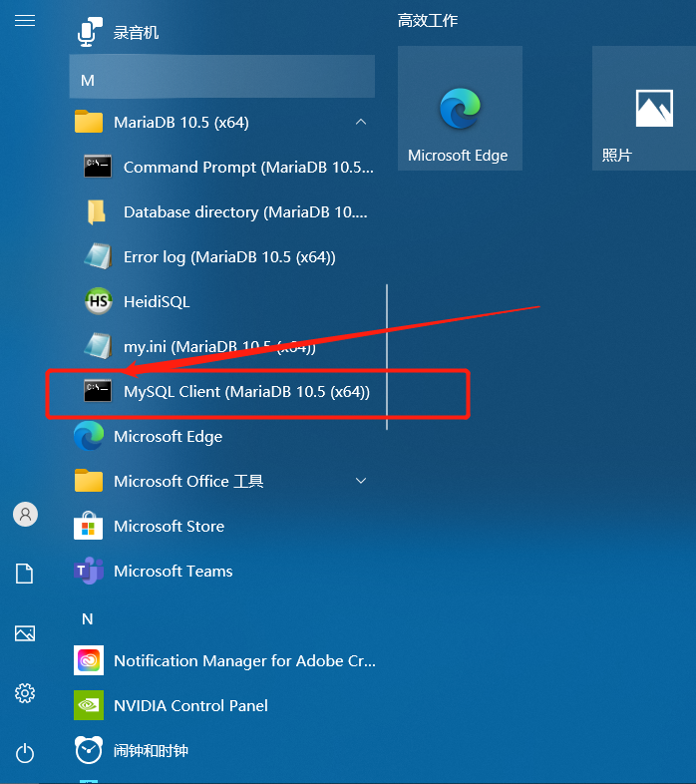Click the 'Microsoft Teams' text label
696x784 pixels.
[173, 571]
